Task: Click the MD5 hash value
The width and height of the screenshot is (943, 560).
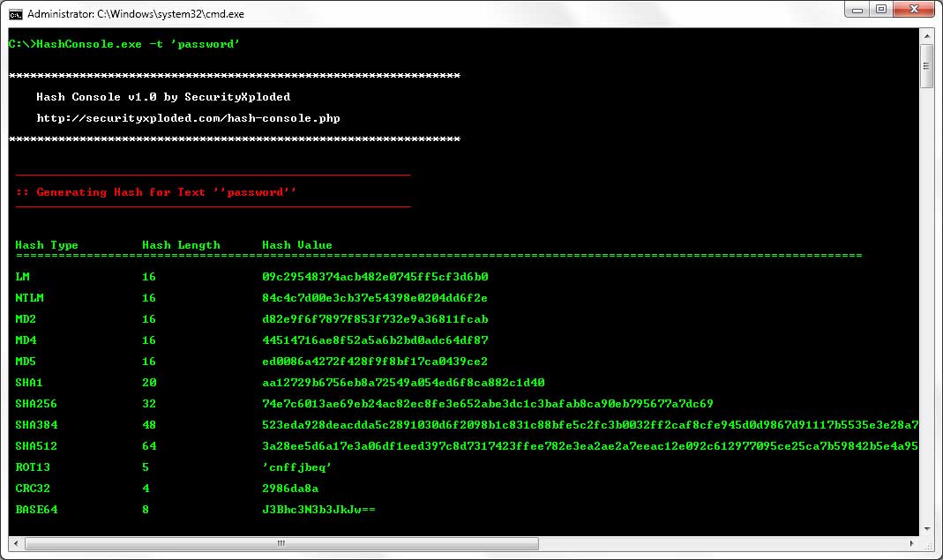Action: tap(375, 362)
